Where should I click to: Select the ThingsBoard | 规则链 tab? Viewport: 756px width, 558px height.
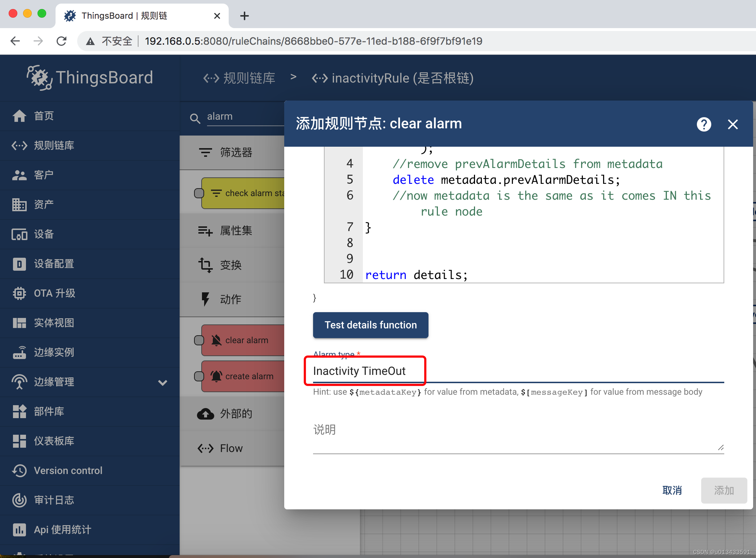click(142, 16)
